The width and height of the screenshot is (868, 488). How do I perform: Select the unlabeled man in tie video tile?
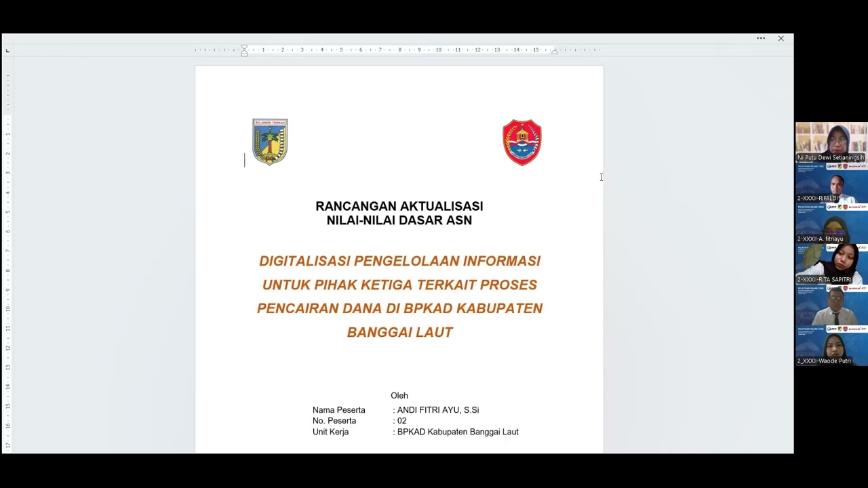pos(831,305)
